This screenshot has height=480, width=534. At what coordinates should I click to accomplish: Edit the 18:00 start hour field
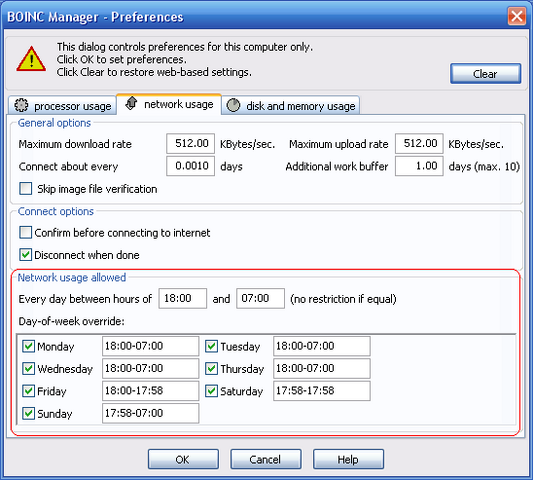183,298
